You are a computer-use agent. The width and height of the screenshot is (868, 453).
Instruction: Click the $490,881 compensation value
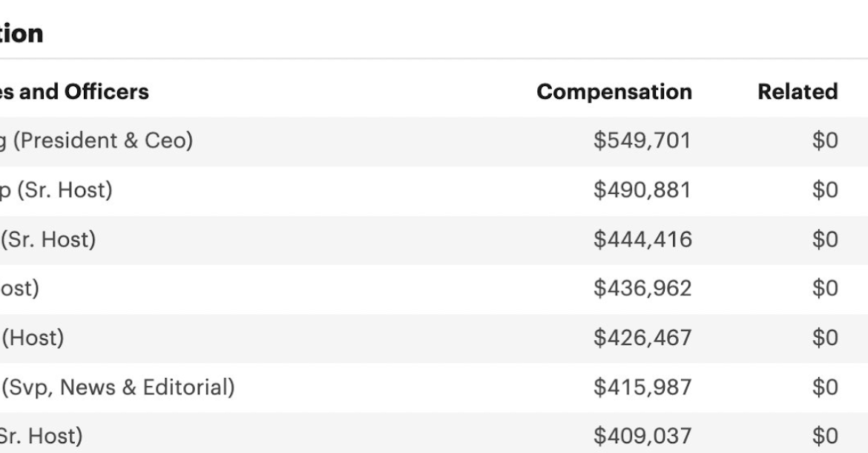(x=642, y=190)
